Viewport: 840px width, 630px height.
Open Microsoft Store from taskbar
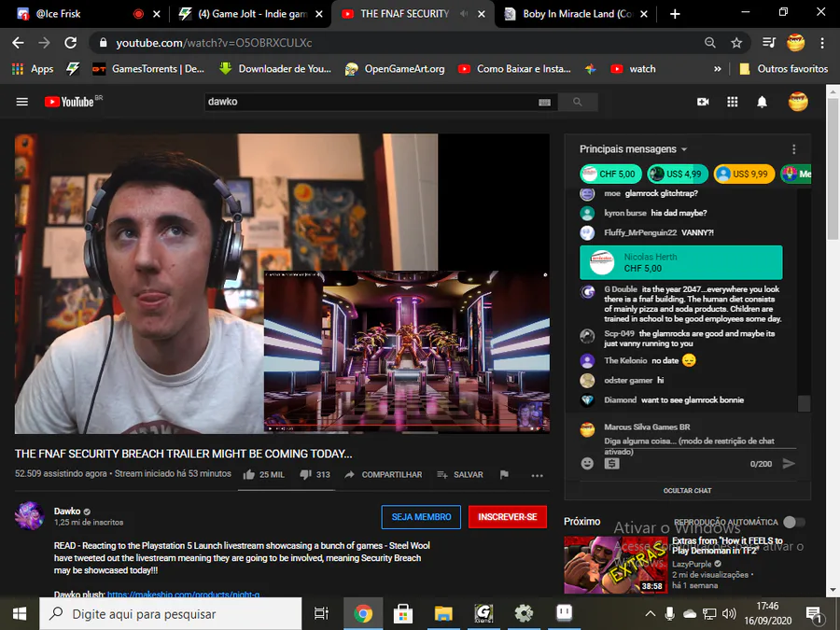point(403,614)
